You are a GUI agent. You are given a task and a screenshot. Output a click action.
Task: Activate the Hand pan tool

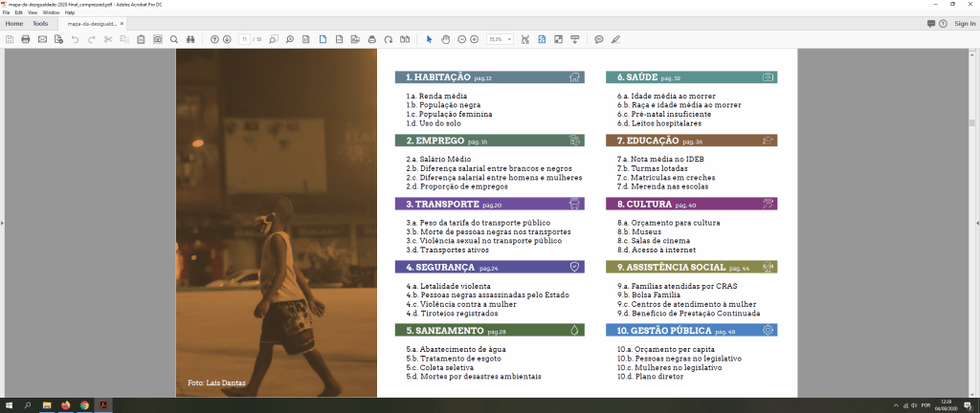pos(445,39)
